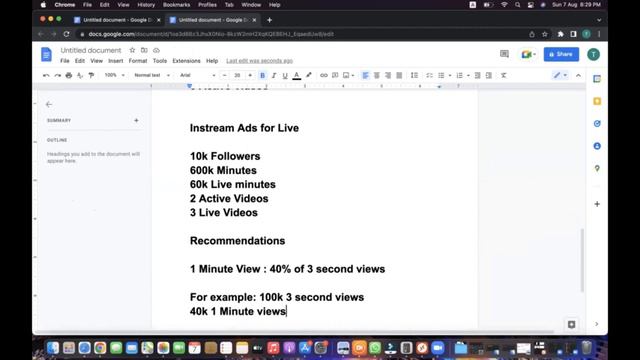Viewport: 640px width, 360px height.
Task: Get add-ons with side panel plus
Action: [597, 204]
